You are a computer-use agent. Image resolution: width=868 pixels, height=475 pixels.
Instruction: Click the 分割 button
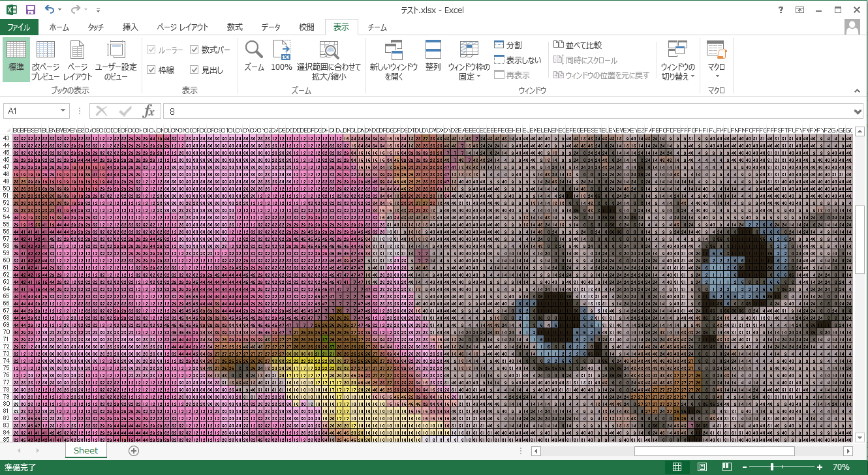pyautogui.click(x=508, y=45)
